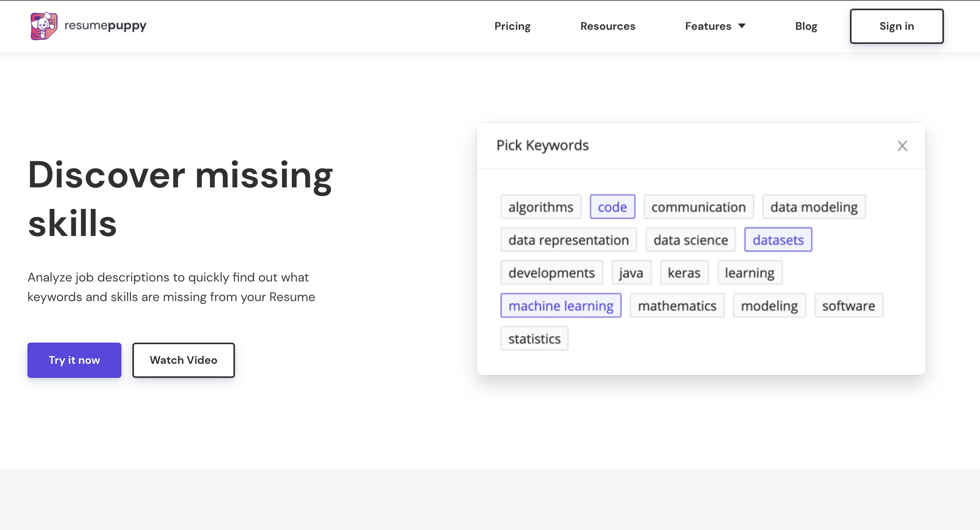
Task: Select the mathematics keyword chip
Action: (x=677, y=305)
